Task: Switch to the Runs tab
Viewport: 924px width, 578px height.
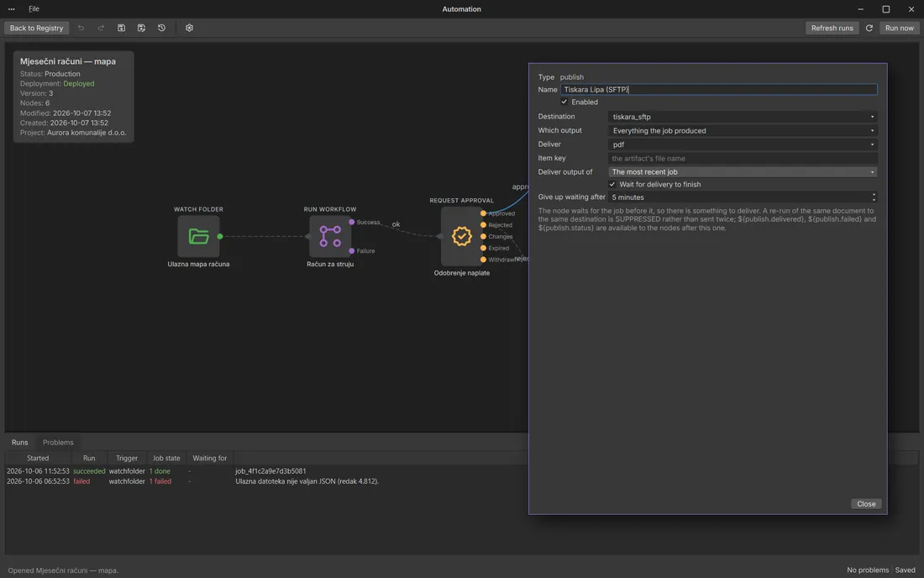Action: coord(19,443)
